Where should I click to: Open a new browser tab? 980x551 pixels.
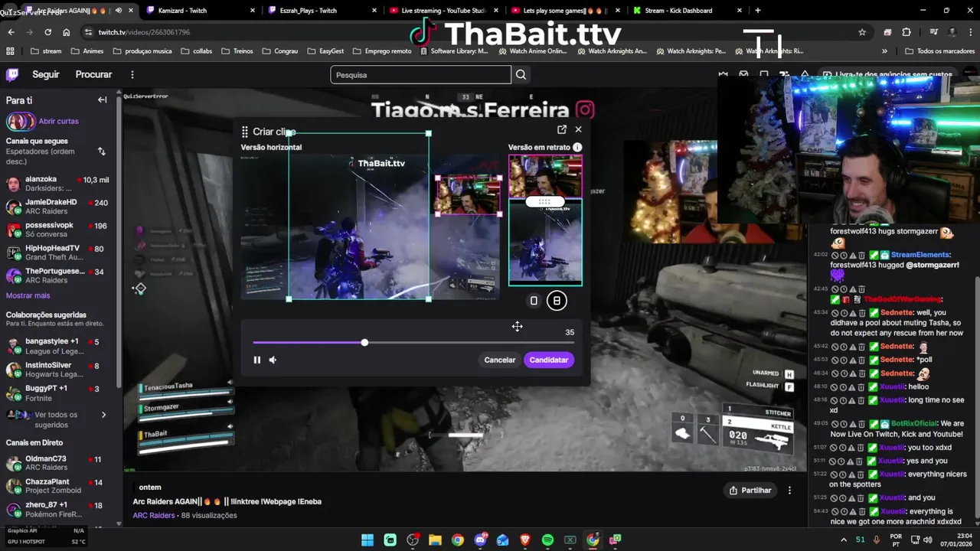pyautogui.click(x=758, y=11)
